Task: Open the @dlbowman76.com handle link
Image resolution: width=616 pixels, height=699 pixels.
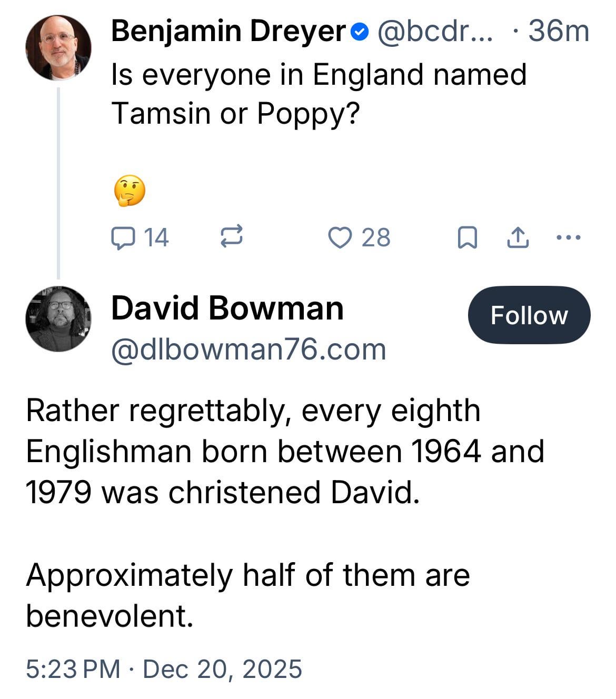Action: pyautogui.click(x=249, y=349)
